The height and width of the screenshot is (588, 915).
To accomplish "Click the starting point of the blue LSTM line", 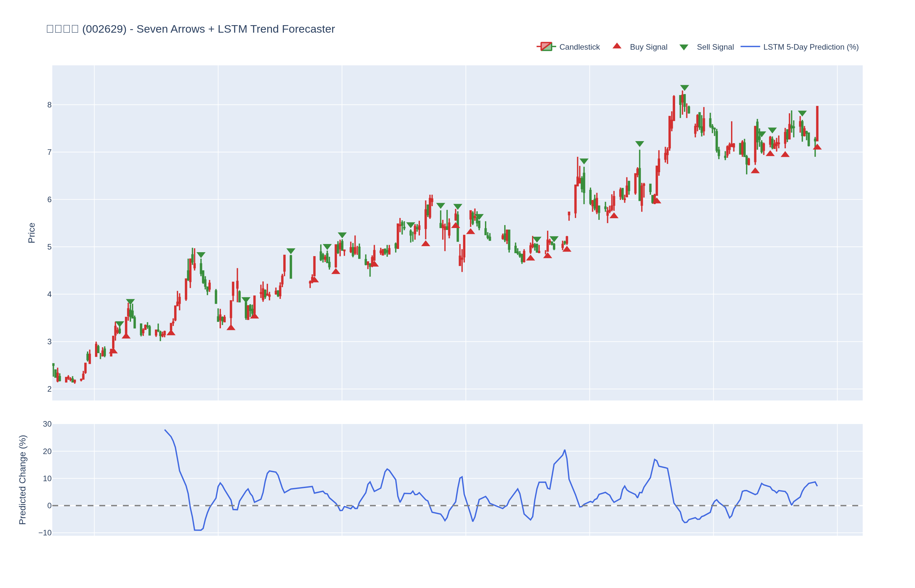I will click(x=165, y=430).
